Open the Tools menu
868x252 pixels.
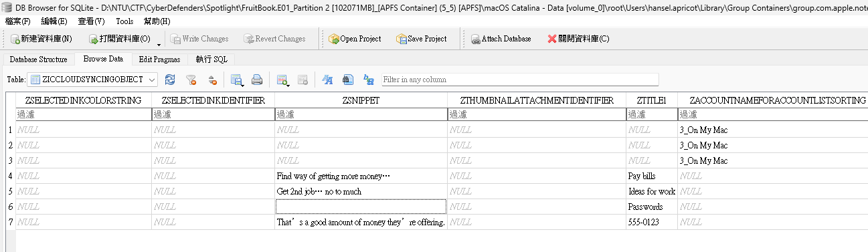[124, 21]
